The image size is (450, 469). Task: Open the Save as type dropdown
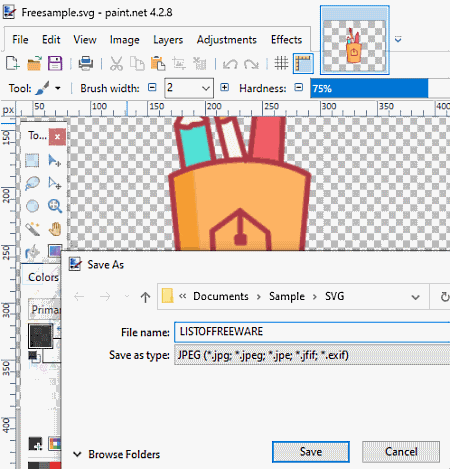coord(312,355)
